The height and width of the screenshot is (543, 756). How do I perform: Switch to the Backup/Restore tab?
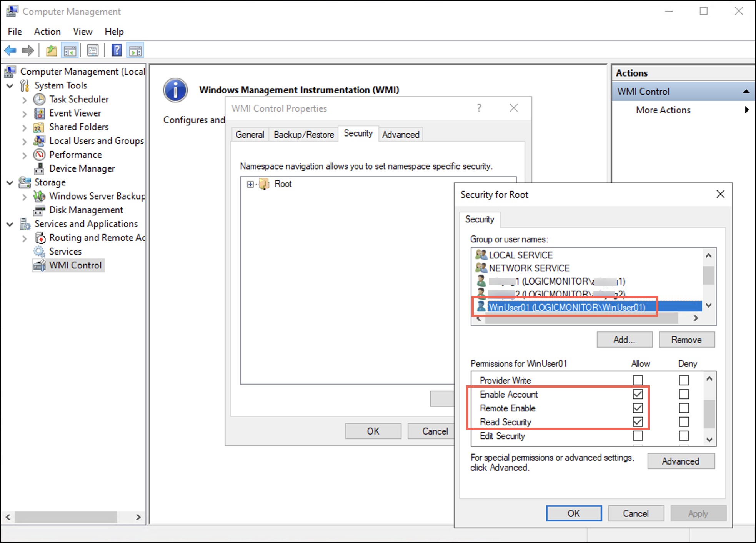303,134
